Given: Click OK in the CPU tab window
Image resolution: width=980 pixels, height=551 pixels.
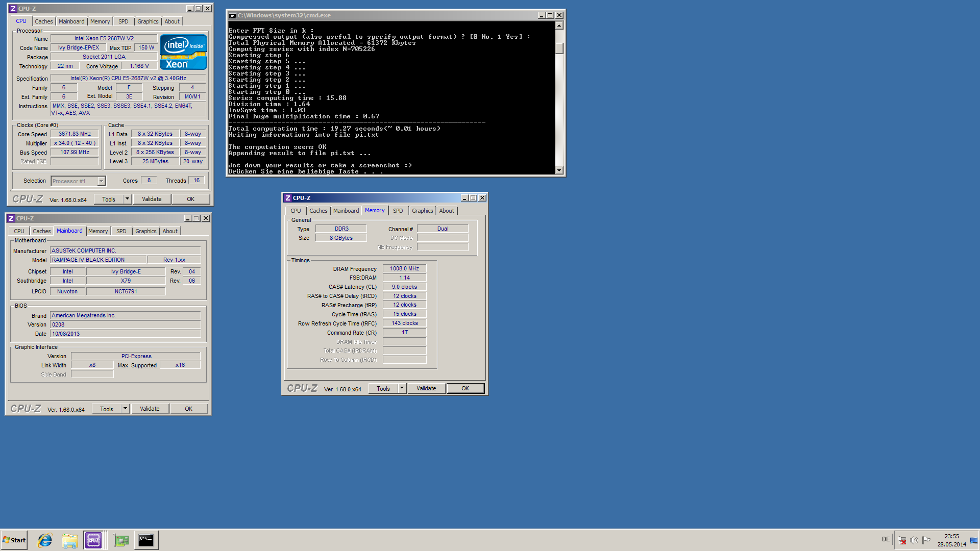Looking at the screenshot, I should coord(190,199).
